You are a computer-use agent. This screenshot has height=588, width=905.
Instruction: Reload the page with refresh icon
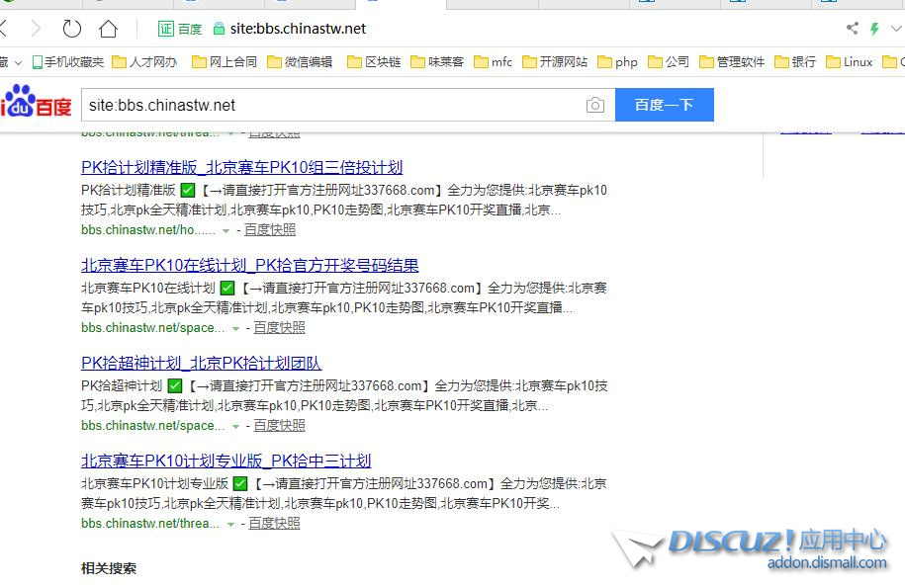pos(72,29)
